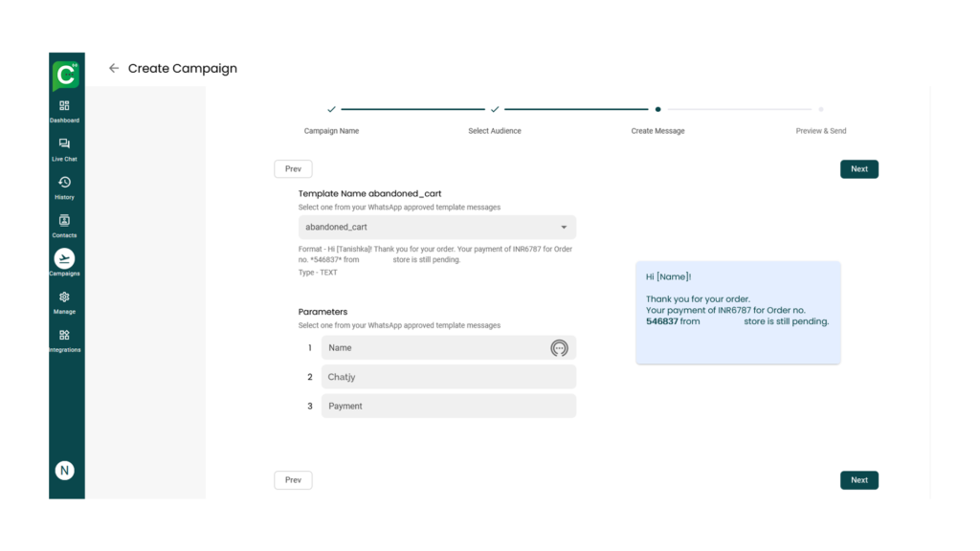Open Integrations in sidebar

point(64,336)
